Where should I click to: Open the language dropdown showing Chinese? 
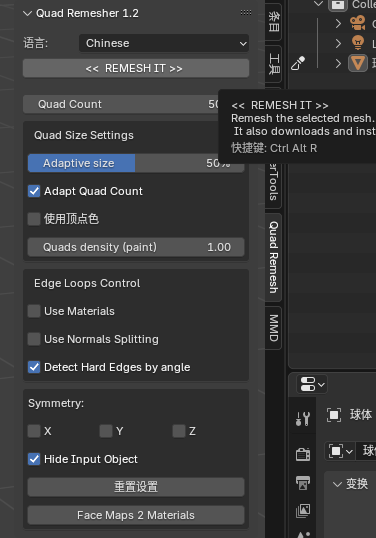pos(164,43)
